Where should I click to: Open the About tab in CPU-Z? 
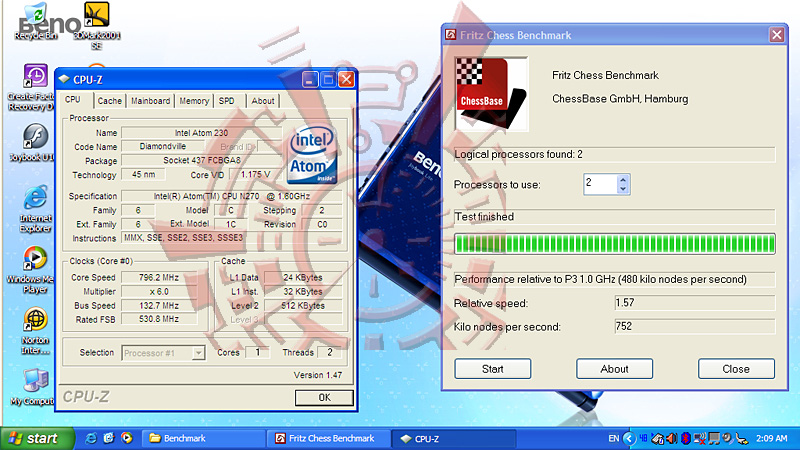(263, 101)
